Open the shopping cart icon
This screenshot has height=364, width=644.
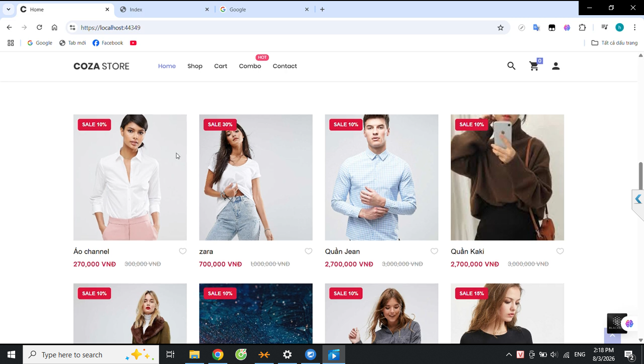pyautogui.click(x=534, y=66)
